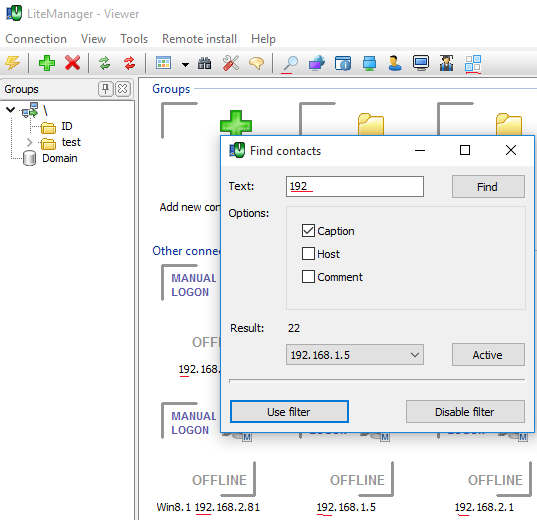This screenshot has width=537, height=520.
Task: Click the blue computer screen icon
Action: tap(369, 63)
